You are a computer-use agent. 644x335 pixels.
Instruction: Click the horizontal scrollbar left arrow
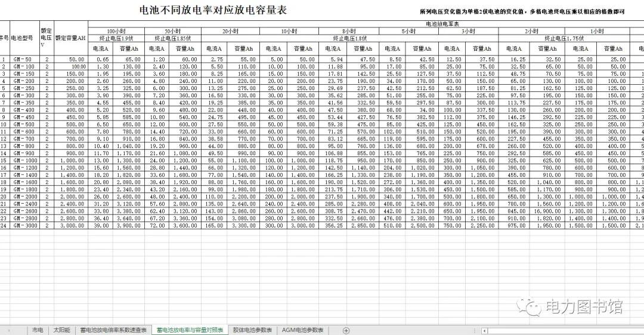click(485, 331)
